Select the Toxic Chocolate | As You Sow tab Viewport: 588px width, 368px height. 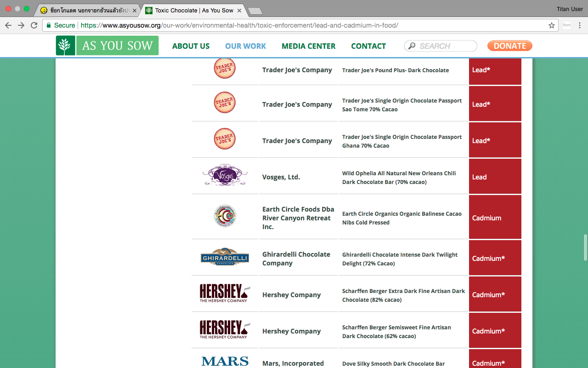coord(192,10)
